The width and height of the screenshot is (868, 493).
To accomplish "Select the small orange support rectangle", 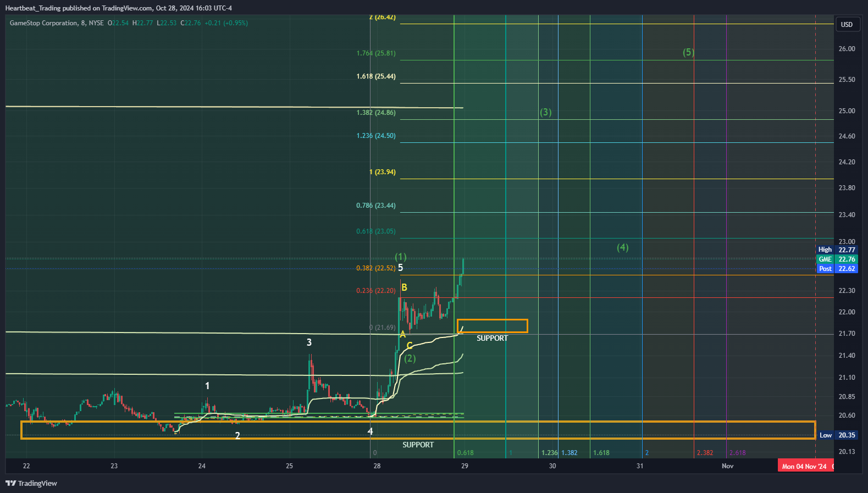I will [x=493, y=326].
